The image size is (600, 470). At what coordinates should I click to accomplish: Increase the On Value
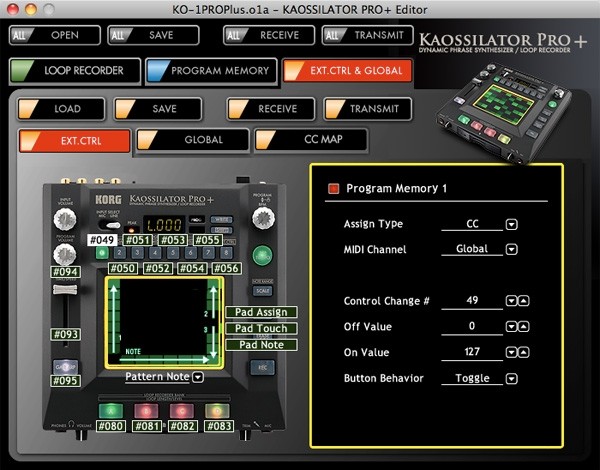coord(524,352)
